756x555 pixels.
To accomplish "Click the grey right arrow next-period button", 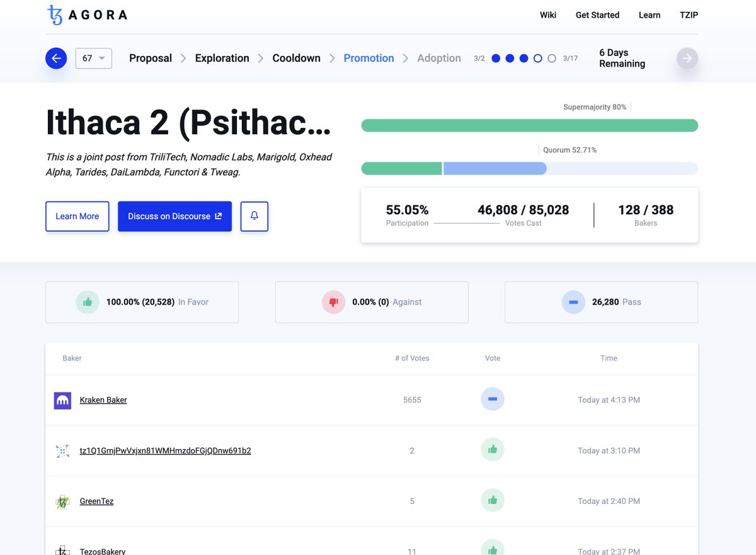I will pyautogui.click(x=687, y=59).
